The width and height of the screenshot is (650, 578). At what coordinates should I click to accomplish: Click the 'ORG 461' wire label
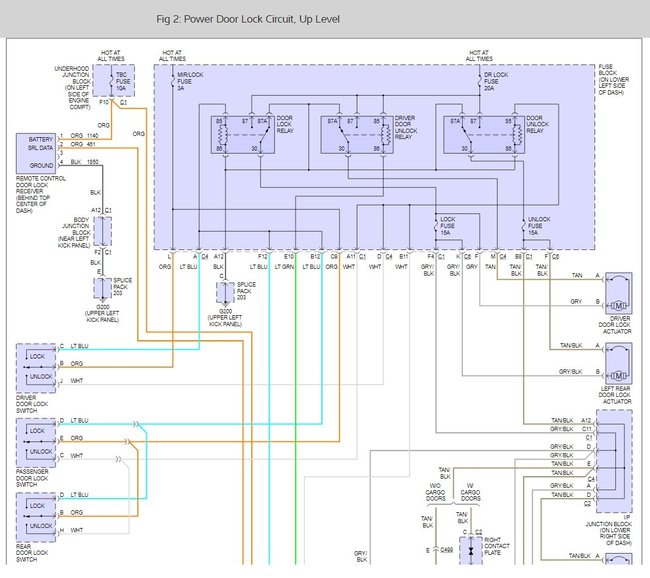[x=83, y=144]
